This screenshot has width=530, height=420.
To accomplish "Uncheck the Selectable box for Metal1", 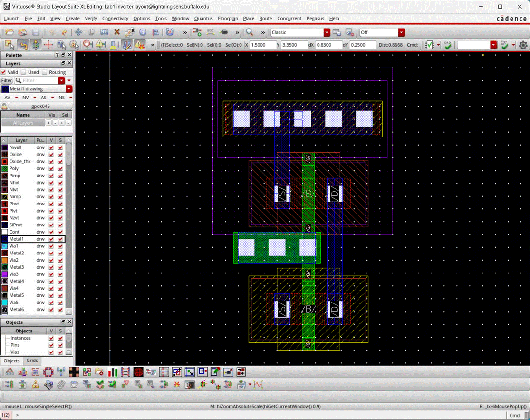I will coord(60,239).
